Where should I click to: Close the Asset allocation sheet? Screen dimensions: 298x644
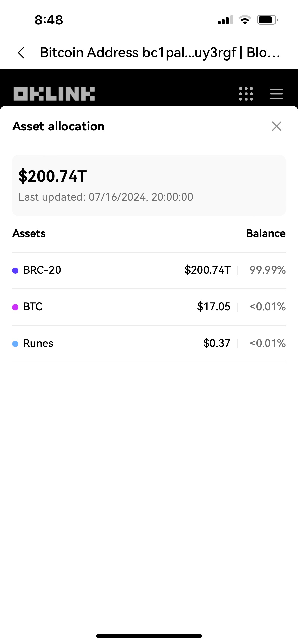pyautogui.click(x=276, y=126)
